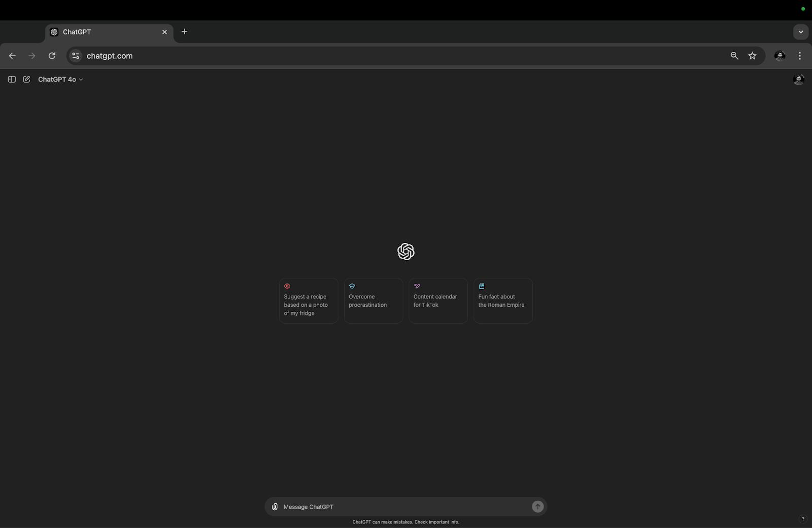Screen dimensions: 812x528
Task: Click the purple pen icon on TikTok card
Action: 417,286
